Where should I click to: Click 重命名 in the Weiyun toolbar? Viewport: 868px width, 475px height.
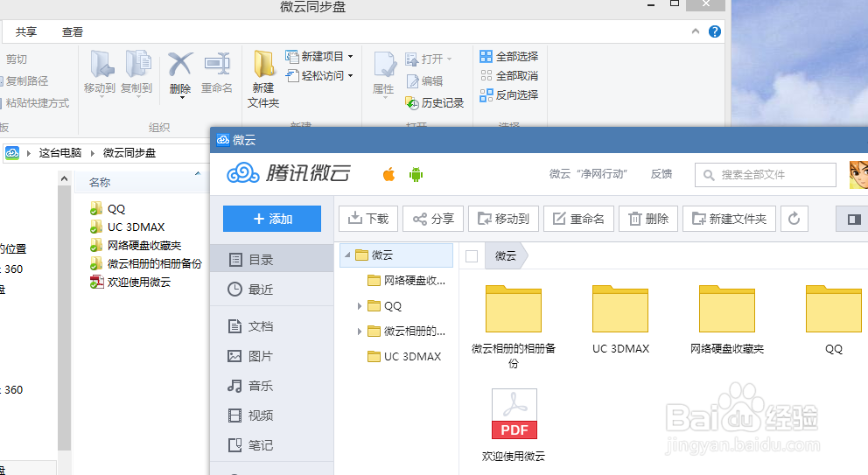577,219
